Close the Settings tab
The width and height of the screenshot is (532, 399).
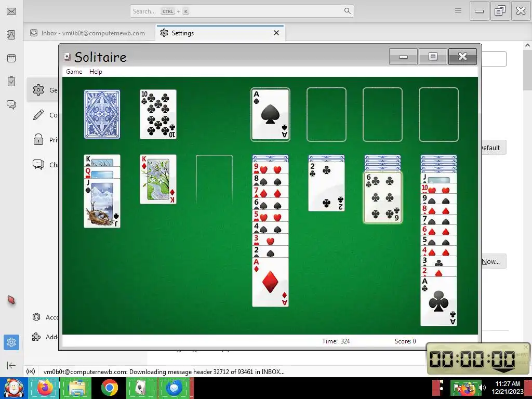pyautogui.click(x=276, y=33)
